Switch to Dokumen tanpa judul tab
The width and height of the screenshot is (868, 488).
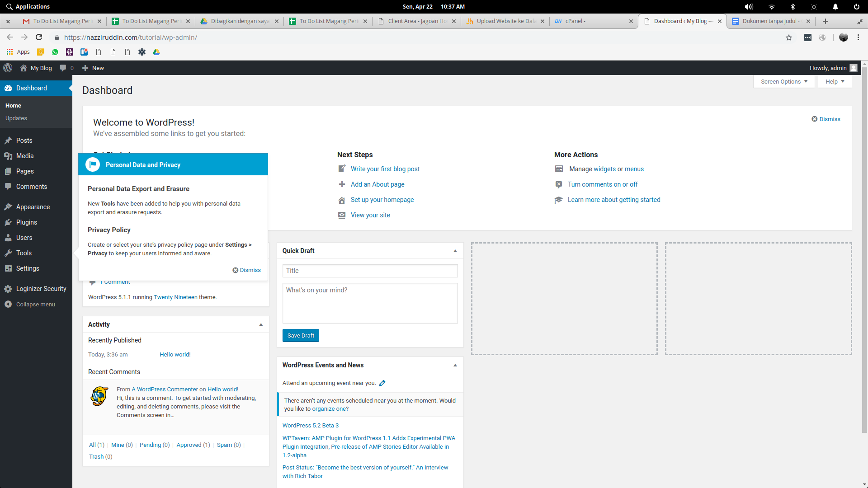coord(770,21)
